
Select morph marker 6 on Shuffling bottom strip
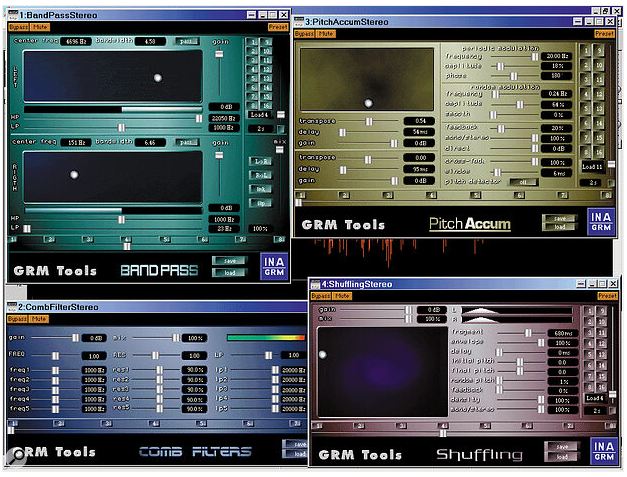(x=528, y=426)
